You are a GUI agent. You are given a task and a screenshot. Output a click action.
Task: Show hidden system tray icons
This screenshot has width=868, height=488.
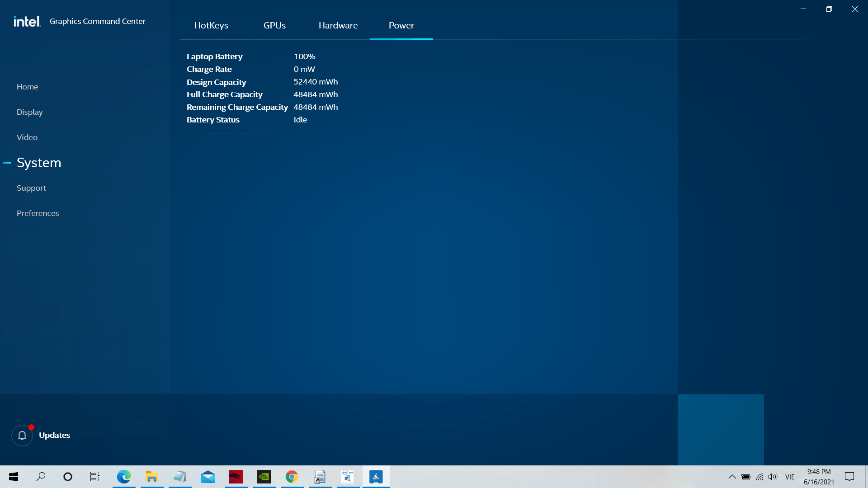click(732, 477)
